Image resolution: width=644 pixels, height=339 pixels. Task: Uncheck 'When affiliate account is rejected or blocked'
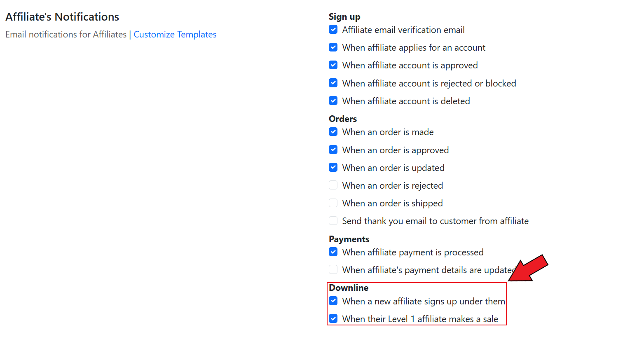coord(333,83)
